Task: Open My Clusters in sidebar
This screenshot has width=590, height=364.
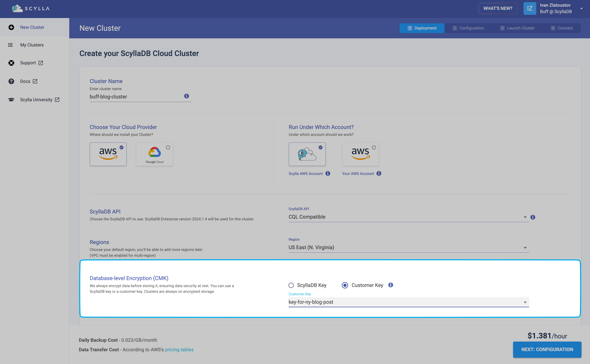Action: (x=35, y=45)
